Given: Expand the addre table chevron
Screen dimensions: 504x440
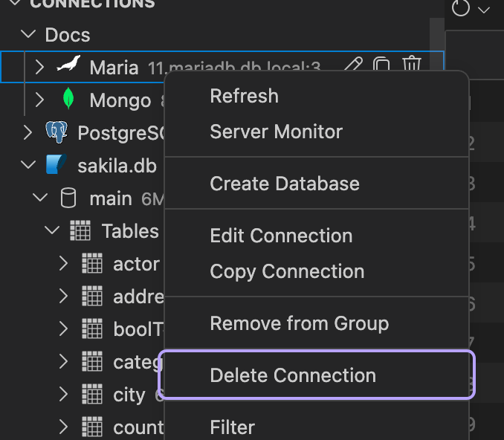Looking at the screenshot, I should pos(63,296).
